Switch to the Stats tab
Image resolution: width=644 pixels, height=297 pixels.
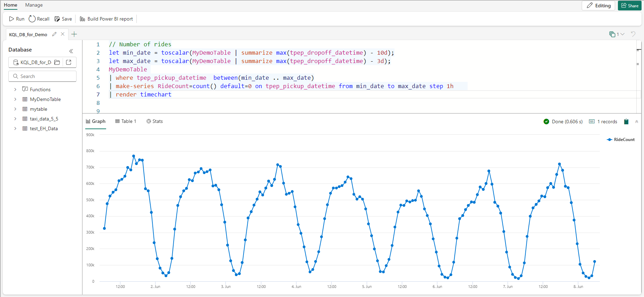pyautogui.click(x=154, y=121)
